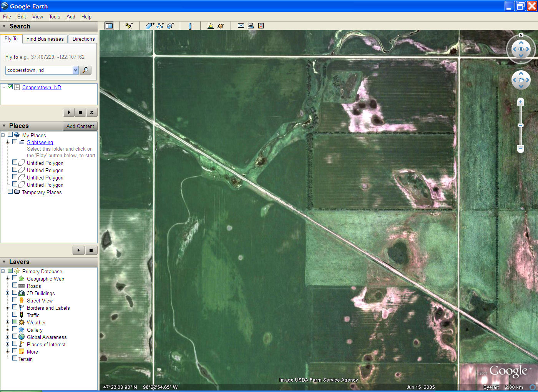Add a placemark using the pushpin icon

click(x=129, y=26)
